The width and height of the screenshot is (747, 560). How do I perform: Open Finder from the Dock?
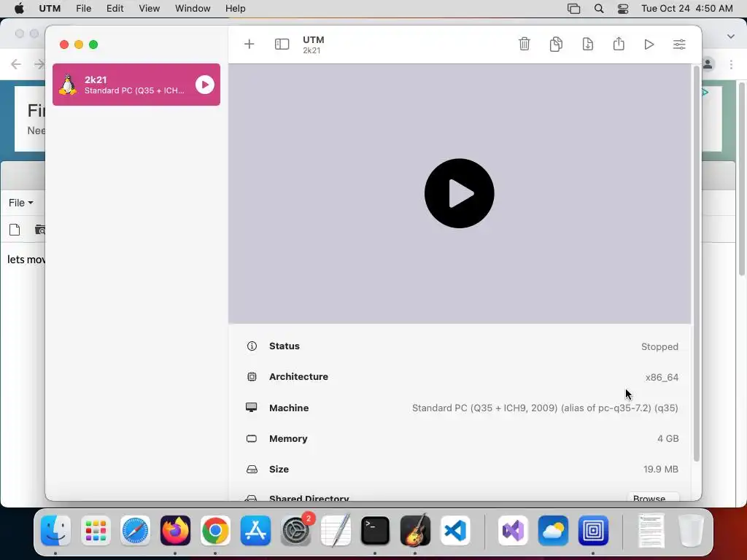click(x=55, y=531)
